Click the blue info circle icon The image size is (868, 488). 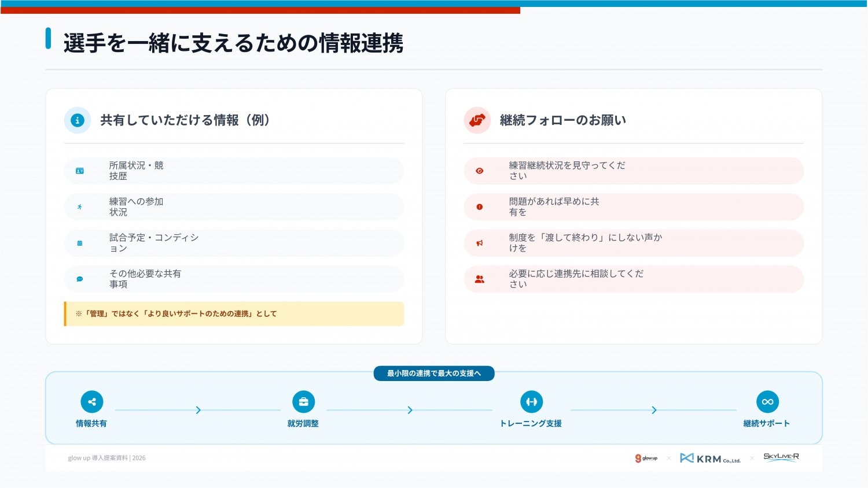tap(78, 120)
